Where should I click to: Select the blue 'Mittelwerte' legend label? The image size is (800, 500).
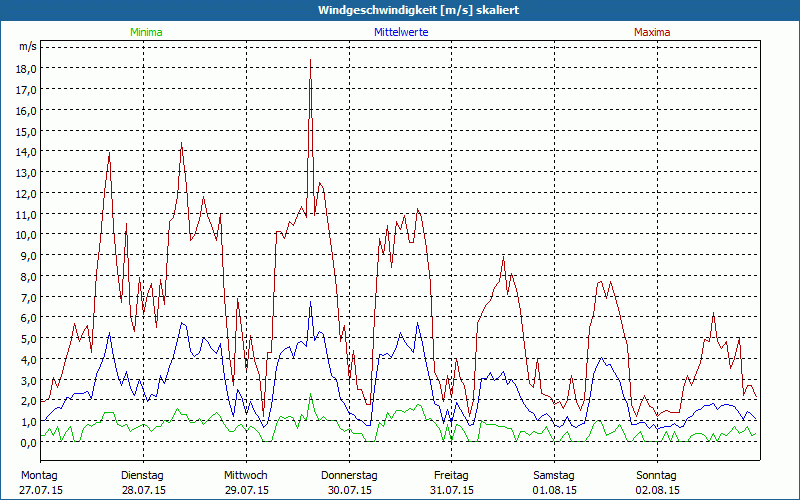click(x=401, y=32)
